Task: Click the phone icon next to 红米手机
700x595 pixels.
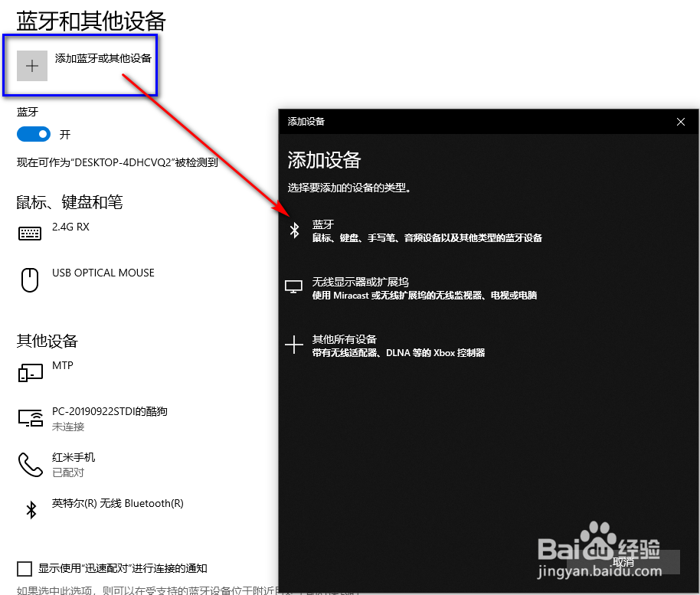Action: pyautogui.click(x=29, y=465)
